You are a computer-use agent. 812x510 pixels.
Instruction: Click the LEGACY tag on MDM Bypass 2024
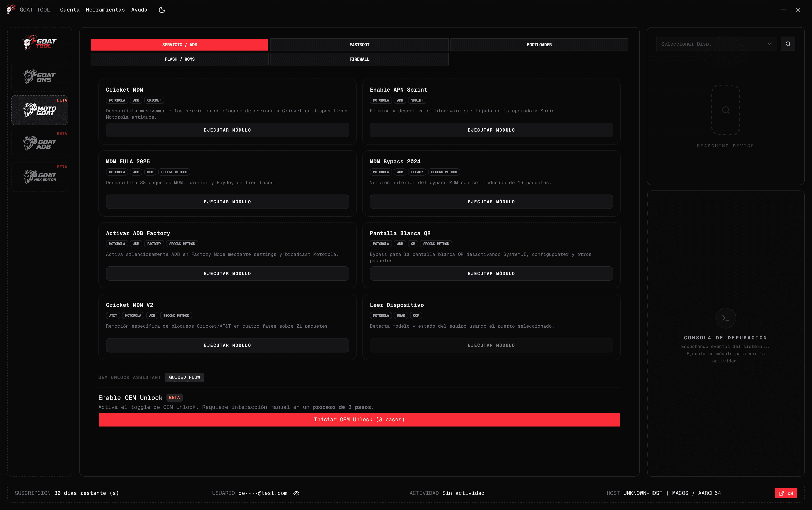tap(417, 172)
